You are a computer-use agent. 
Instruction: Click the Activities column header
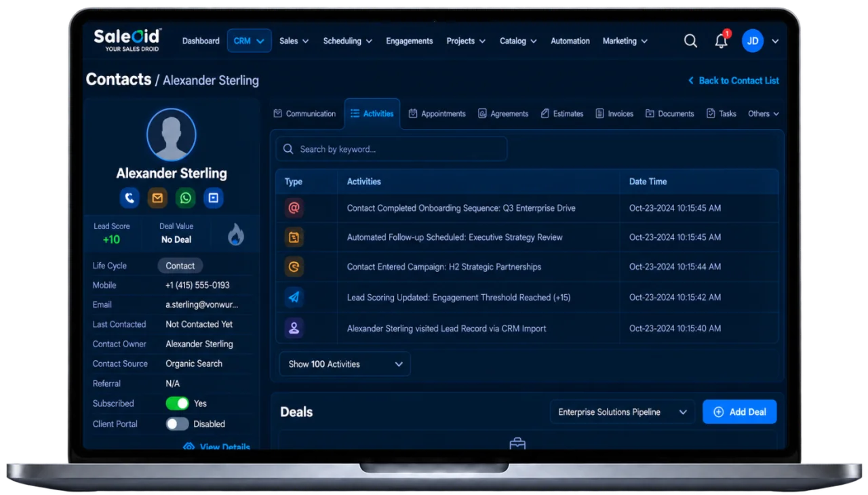[364, 182]
